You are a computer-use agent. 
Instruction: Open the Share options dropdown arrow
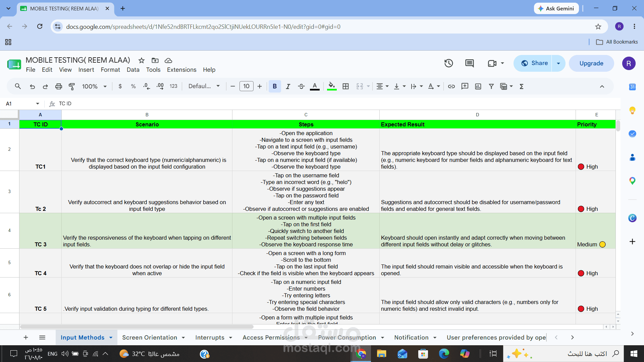(x=558, y=63)
